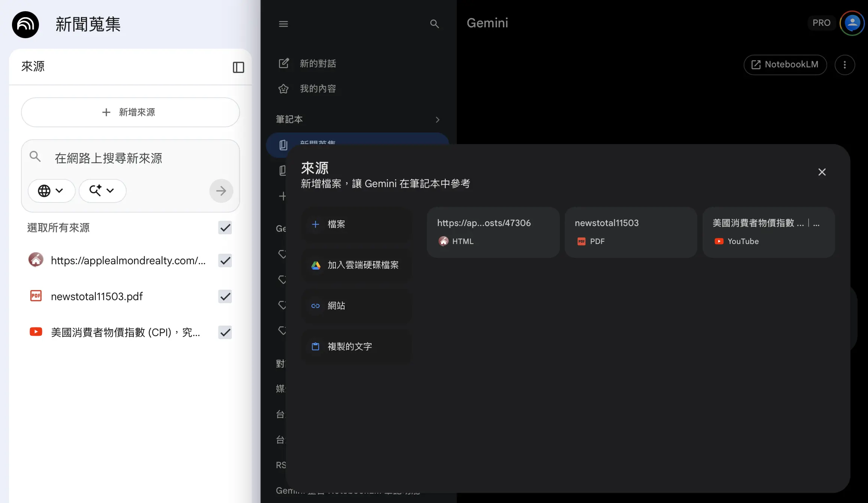This screenshot has height=503, width=868.
Task: Click the 新增來源 add source button
Action: [130, 112]
